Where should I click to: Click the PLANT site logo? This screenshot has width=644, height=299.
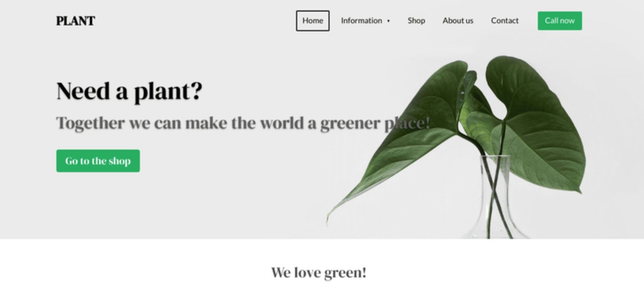[75, 21]
